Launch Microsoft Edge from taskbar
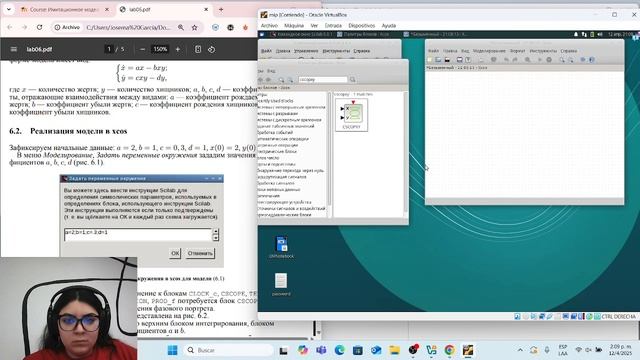 339,350
